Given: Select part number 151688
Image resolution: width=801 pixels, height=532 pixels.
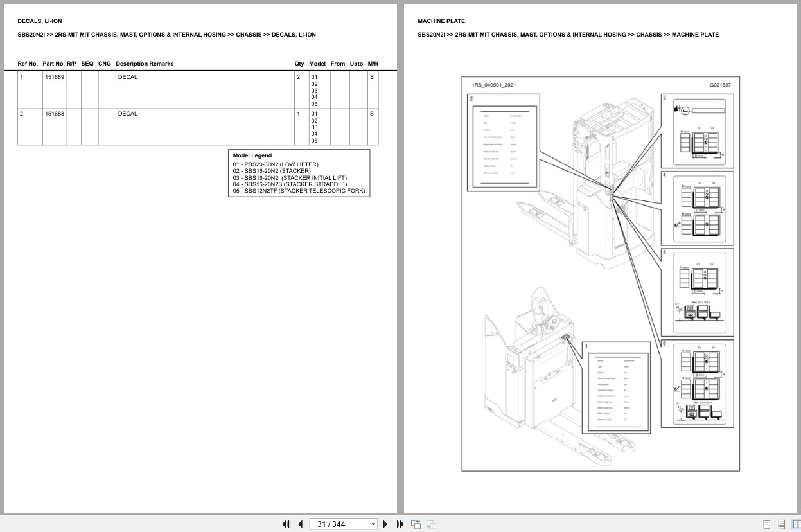Looking at the screenshot, I should [55, 114].
